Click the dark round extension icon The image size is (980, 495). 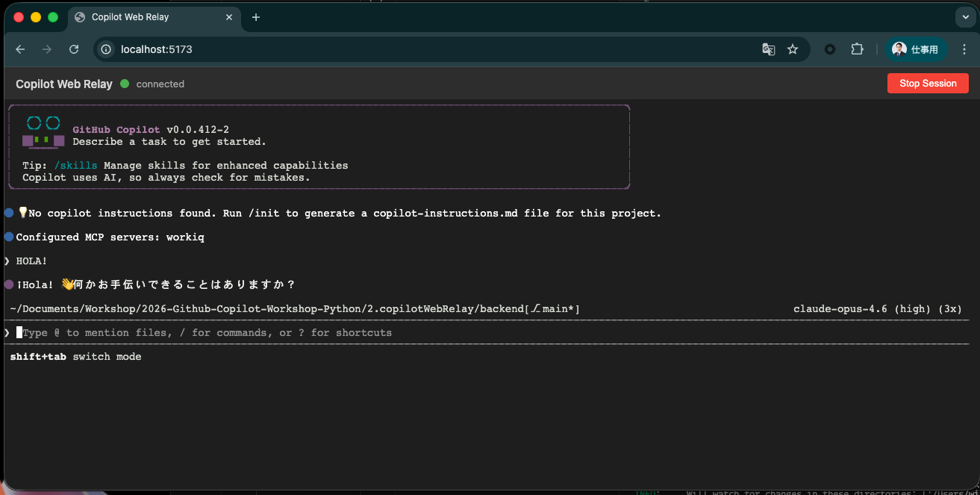click(x=829, y=49)
